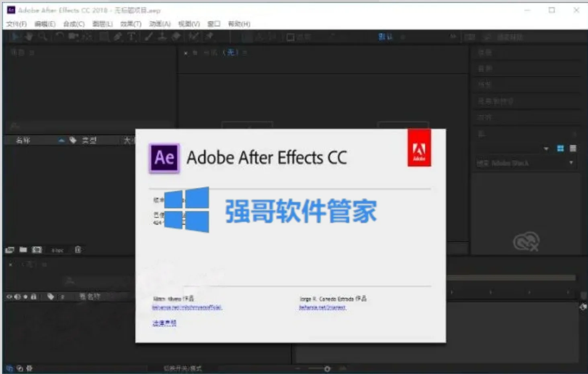Click the app icon in the title bar
Viewport: 588px width, 374px height.
(11, 10)
